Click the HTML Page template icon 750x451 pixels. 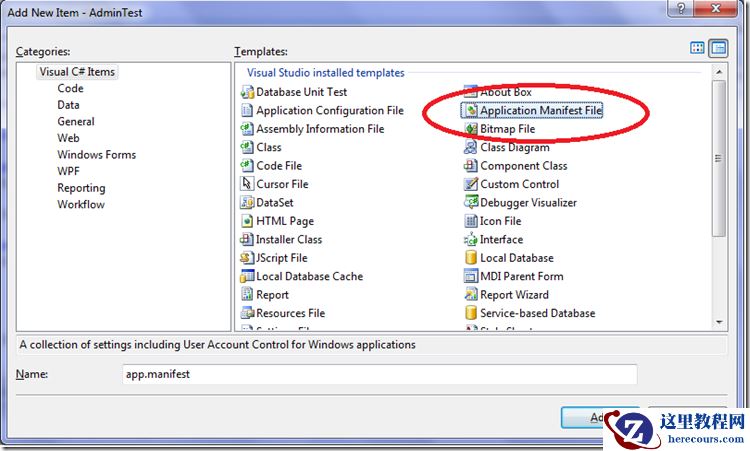[x=247, y=221]
